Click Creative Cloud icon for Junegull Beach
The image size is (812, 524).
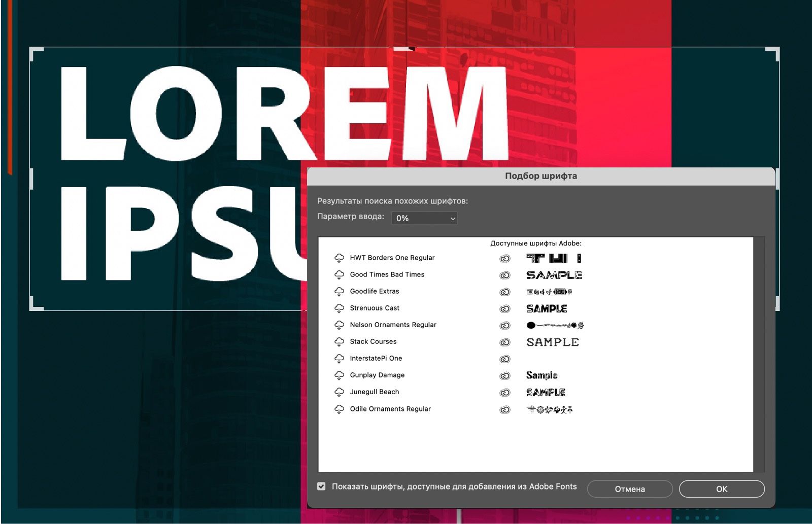[505, 393]
